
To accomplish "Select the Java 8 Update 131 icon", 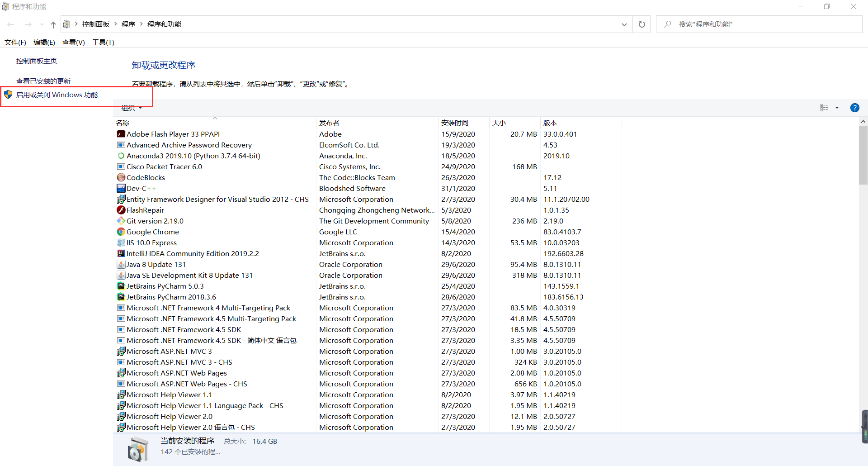I will (x=121, y=264).
